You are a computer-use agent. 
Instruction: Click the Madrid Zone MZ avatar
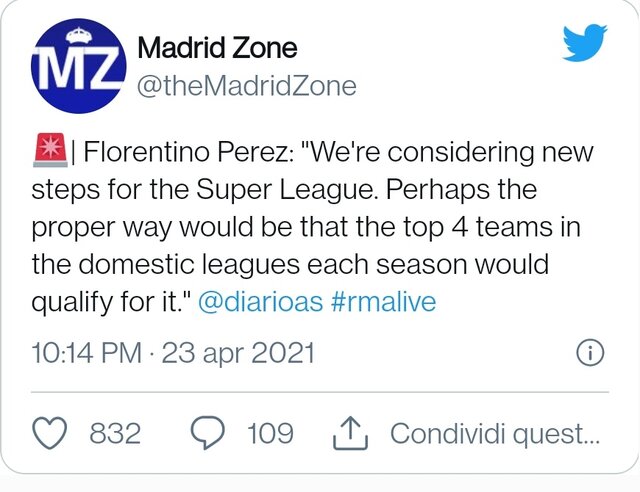coord(78,66)
